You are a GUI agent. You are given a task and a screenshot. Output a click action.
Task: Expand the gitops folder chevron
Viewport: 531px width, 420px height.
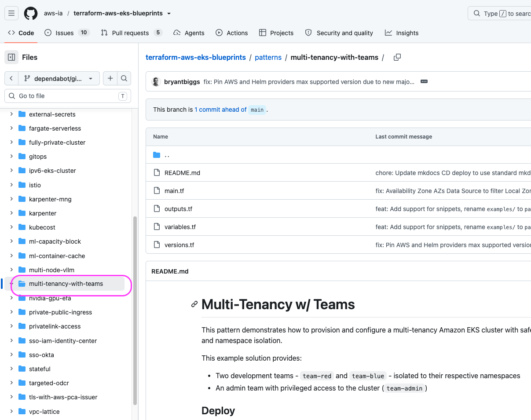(11, 157)
